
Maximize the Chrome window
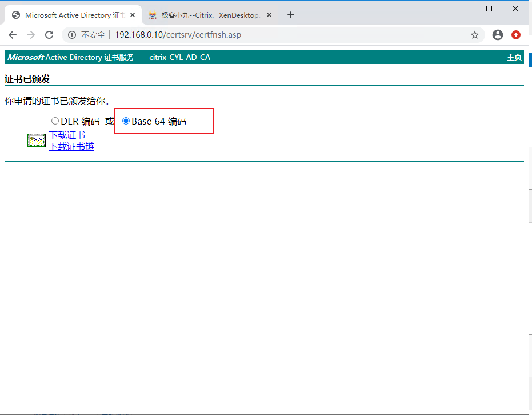coord(489,9)
